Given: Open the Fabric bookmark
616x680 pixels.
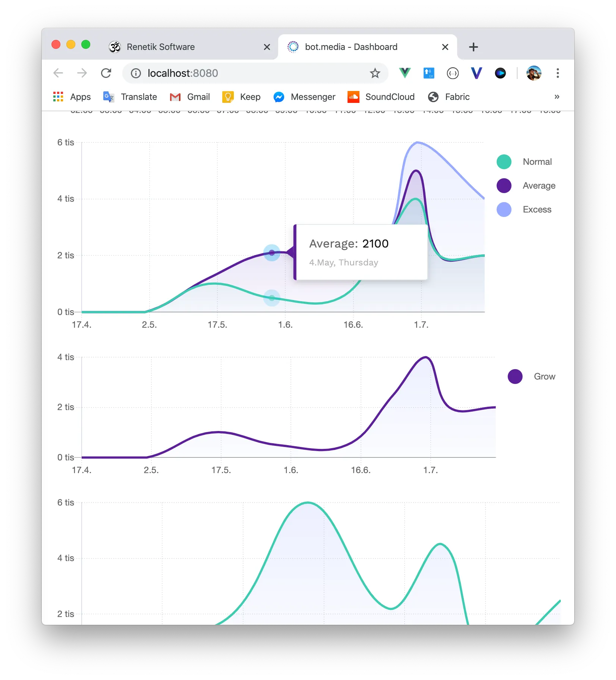Looking at the screenshot, I should click(x=449, y=97).
